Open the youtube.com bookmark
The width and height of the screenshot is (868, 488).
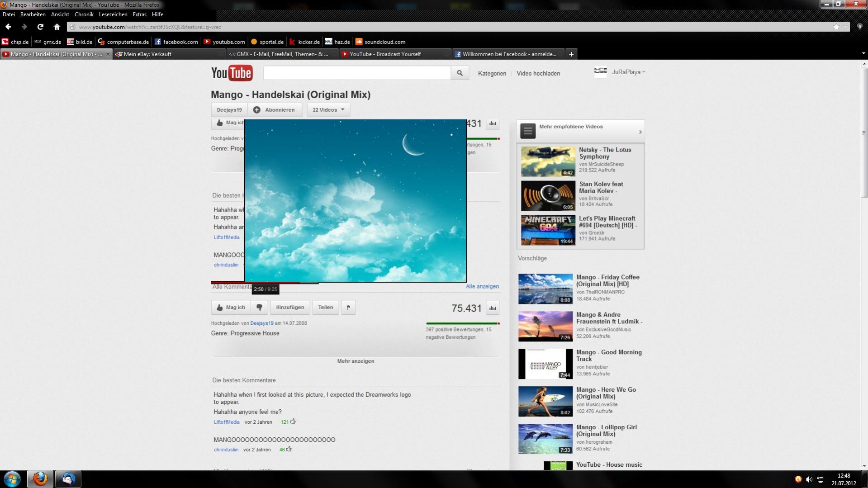224,42
